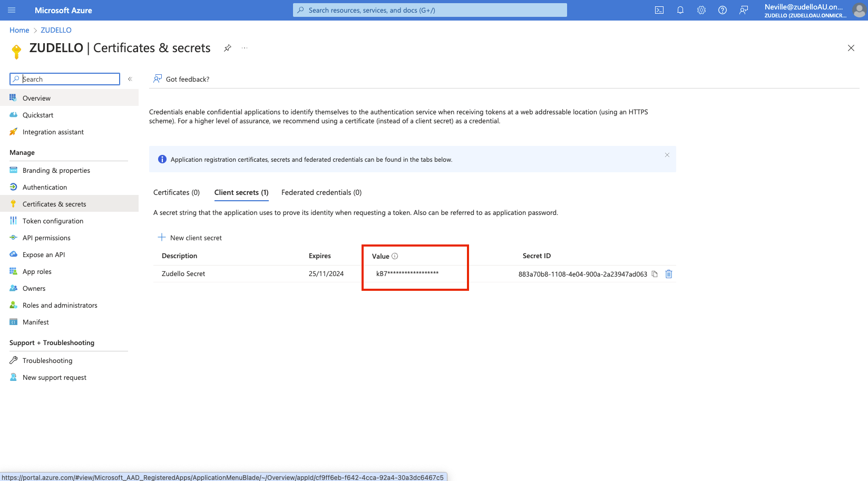Click the Quickstart cloud icon
The height and width of the screenshot is (481, 868).
tap(13, 115)
